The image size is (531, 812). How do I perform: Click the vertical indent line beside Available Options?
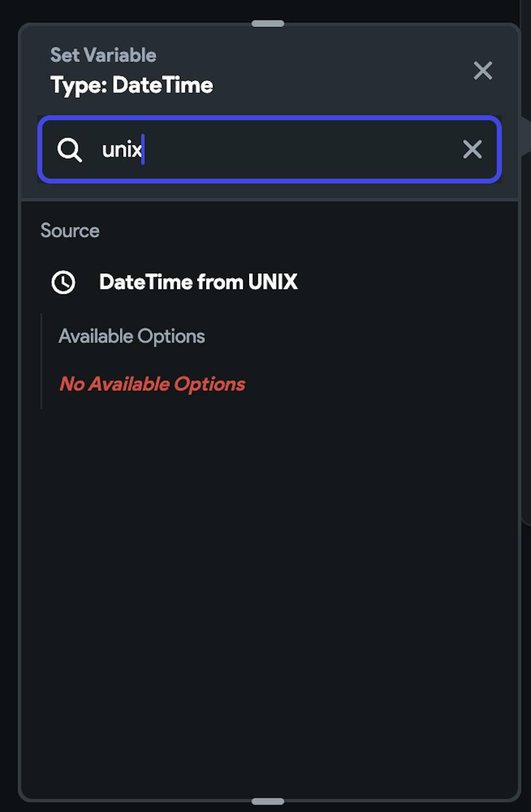(x=41, y=361)
